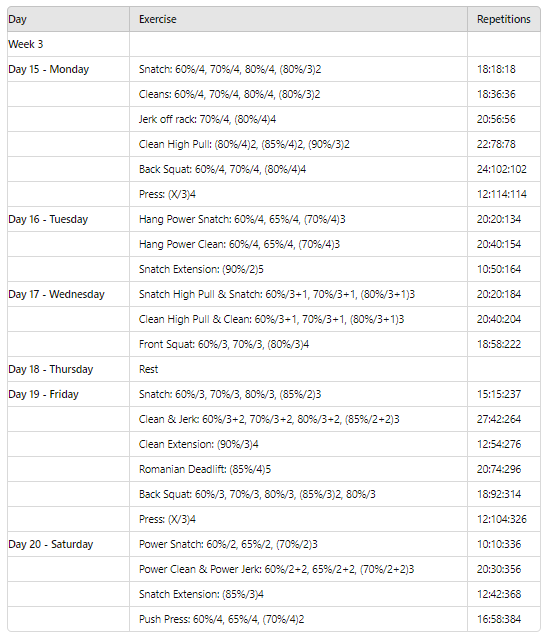Select the Day 19 - Friday cell
Screen dimensions: 546x635
tap(68, 394)
